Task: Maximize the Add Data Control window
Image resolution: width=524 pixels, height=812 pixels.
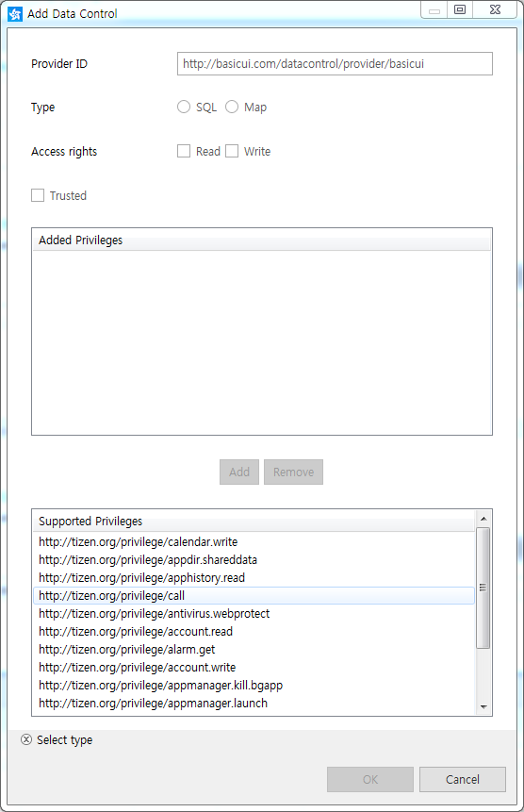Action: [460, 9]
